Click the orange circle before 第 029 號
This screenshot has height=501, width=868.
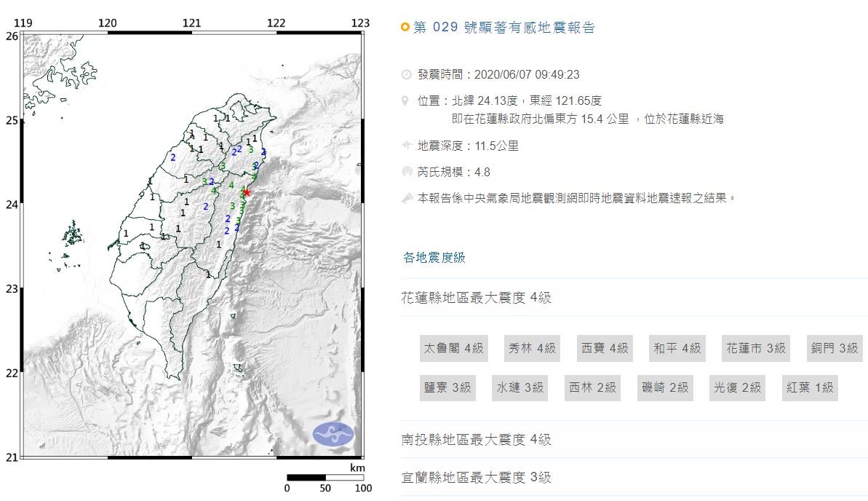tap(405, 27)
